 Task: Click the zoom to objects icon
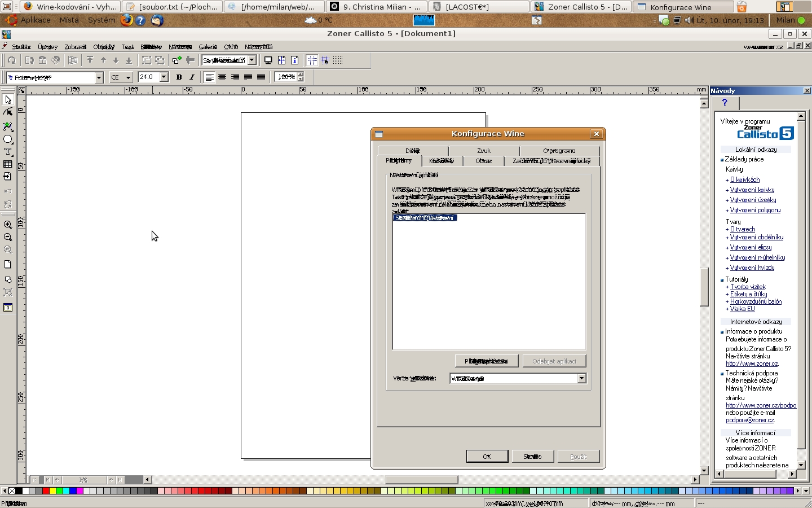click(8, 279)
